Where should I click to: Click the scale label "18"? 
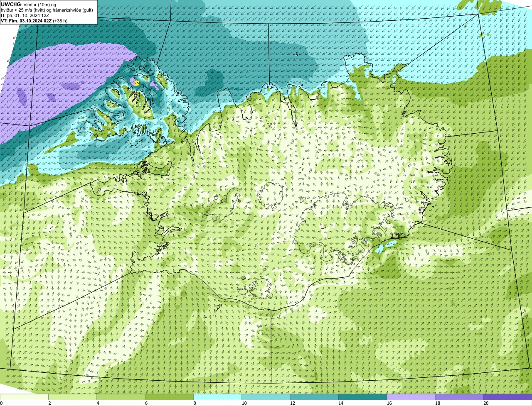pos(438,403)
